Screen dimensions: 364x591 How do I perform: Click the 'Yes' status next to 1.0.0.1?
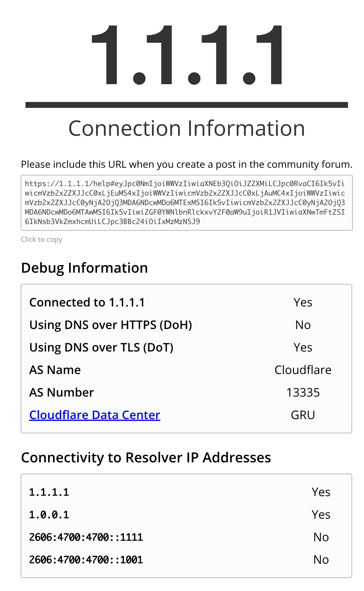coord(321,515)
